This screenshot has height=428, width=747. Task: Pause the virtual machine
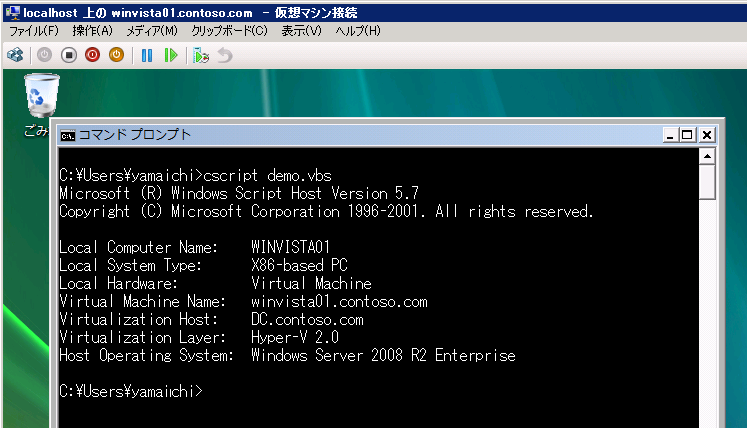coord(147,55)
